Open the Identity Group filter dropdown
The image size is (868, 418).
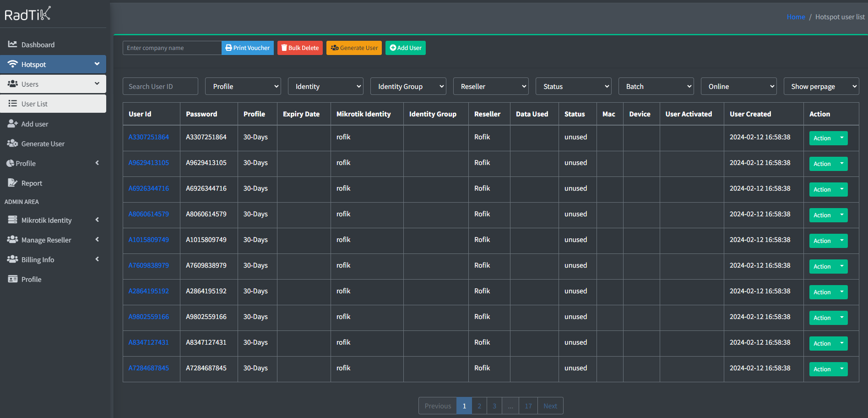coord(408,86)
